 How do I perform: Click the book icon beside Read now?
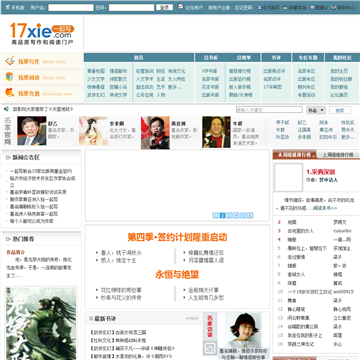[x=9, y=77]
